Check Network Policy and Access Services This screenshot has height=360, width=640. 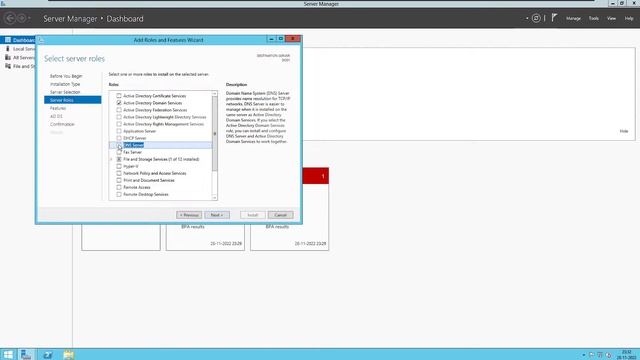[x=119, y=173]
